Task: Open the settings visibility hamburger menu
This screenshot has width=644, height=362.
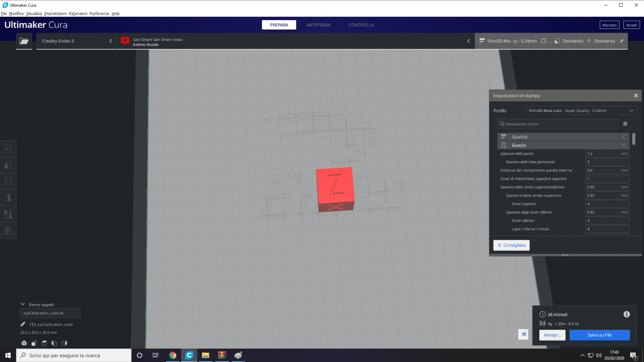Action: tap(625, 124)
